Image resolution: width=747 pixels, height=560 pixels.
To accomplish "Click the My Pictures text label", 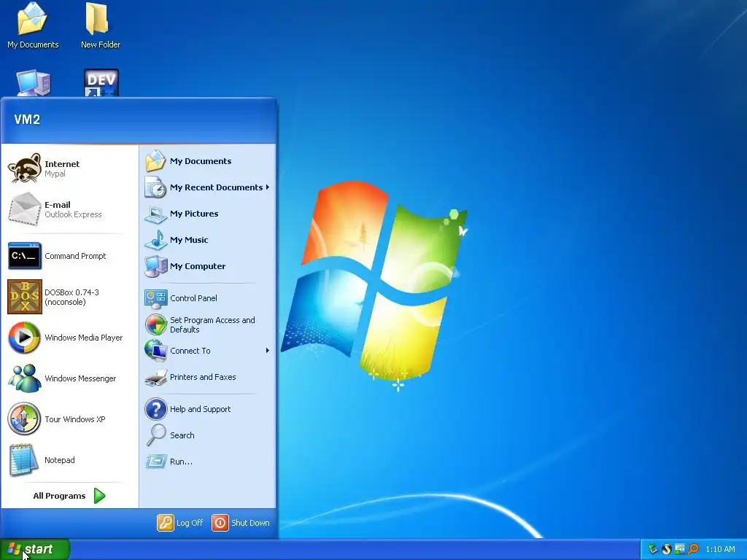I will [x=194, y=214].
